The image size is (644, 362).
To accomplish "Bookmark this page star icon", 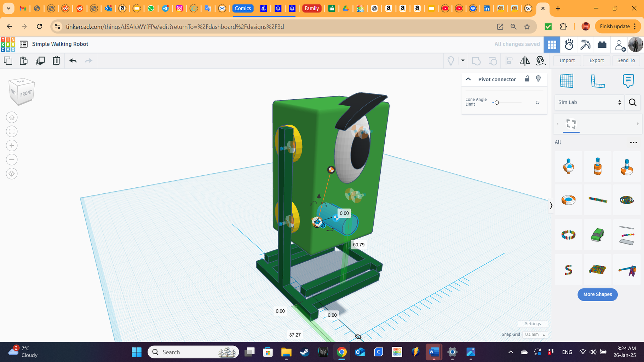I will [x=527, y=27].
